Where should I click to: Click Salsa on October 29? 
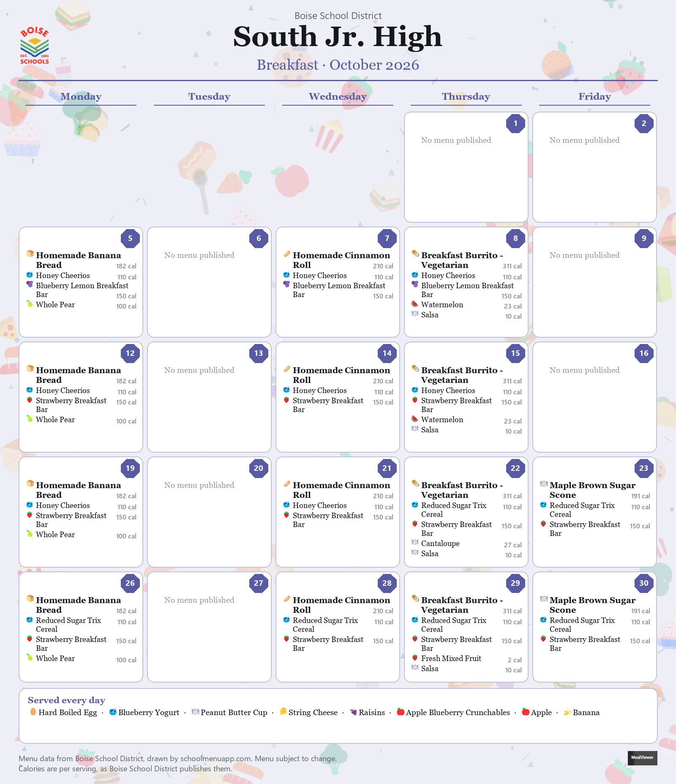point(430,669)
